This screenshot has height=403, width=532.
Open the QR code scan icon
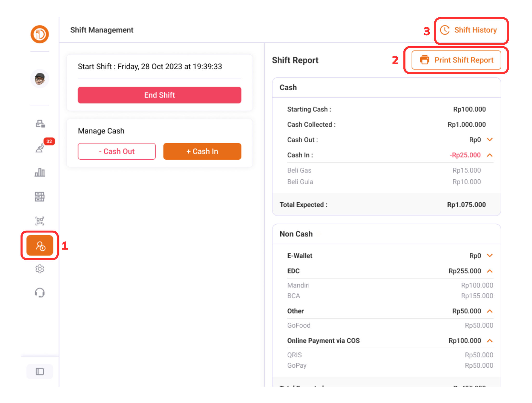(x=40, y=221)
